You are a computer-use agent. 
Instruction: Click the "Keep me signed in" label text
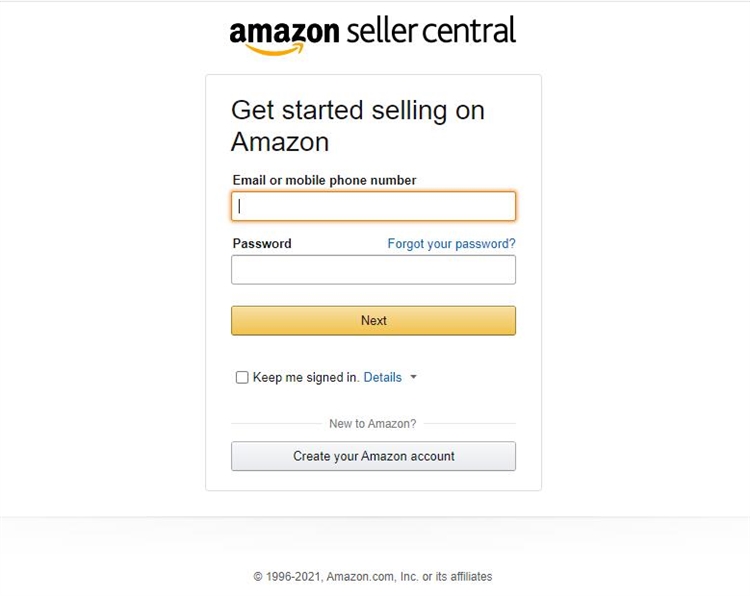(305, 377)
